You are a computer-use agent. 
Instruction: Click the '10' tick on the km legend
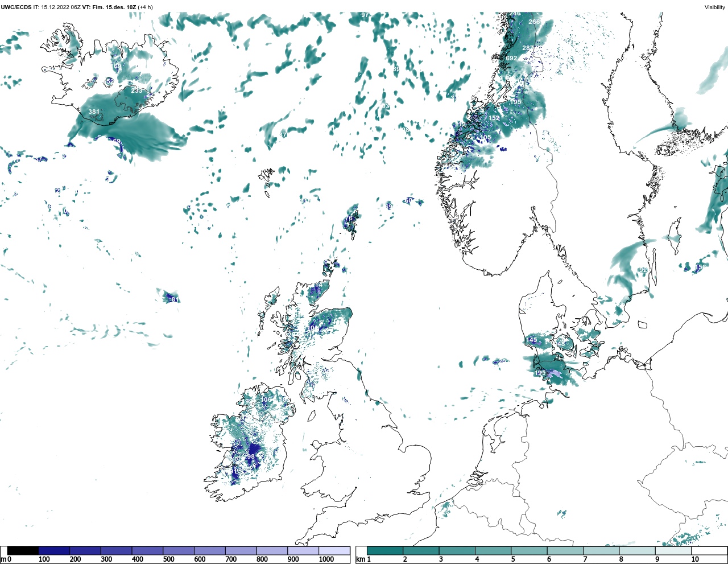click(x=695, y=559)
